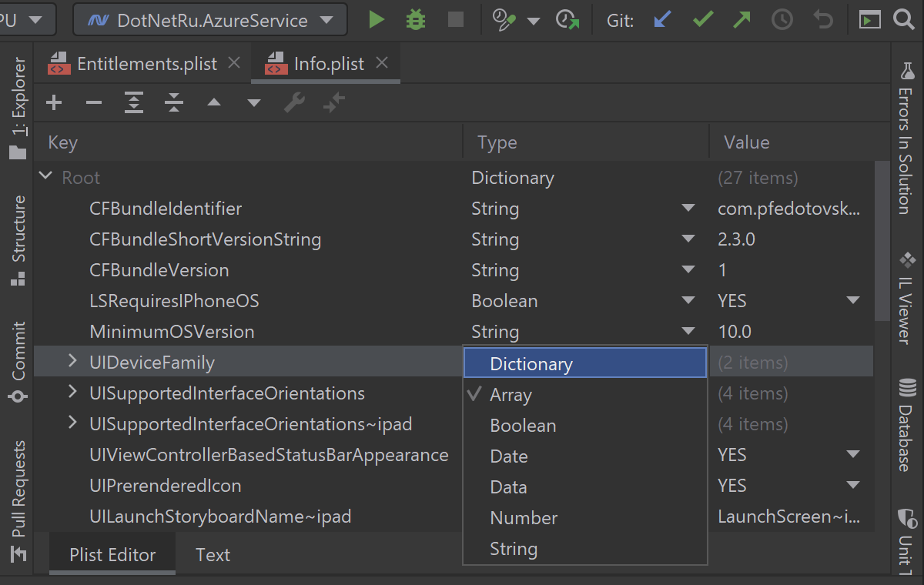Switch to the Plist Editor view tab

pyautogui.click(x=112, y=555)
